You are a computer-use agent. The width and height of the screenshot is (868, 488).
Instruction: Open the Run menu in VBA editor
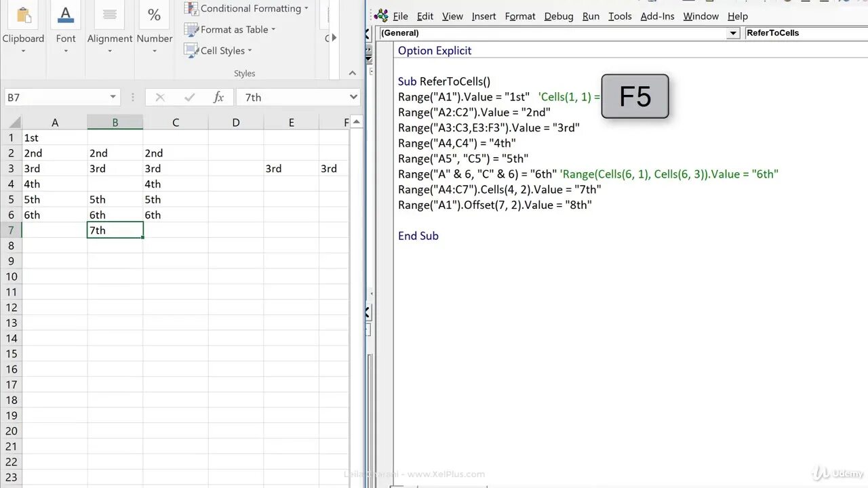pyautogui.click(x=591, y=16)
